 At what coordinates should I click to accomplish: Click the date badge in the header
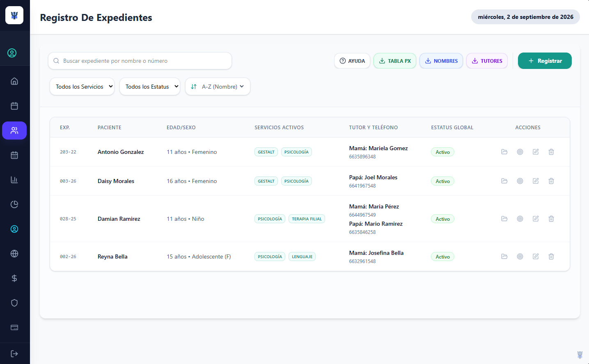(525, 17)
